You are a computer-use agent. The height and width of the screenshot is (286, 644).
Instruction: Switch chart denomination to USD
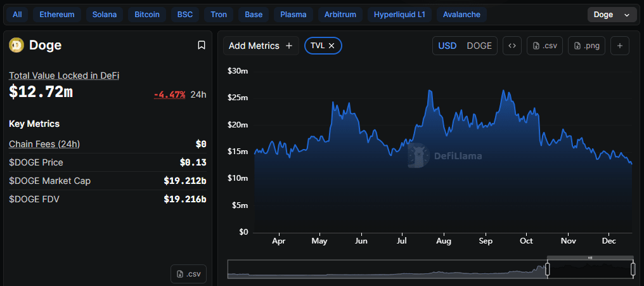point(448,46)
